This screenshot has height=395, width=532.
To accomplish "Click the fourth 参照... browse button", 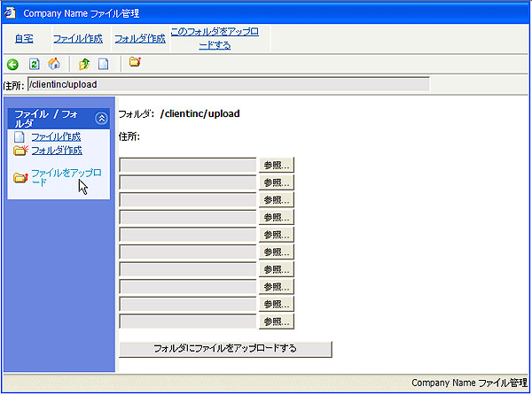I will pos(277,217).
